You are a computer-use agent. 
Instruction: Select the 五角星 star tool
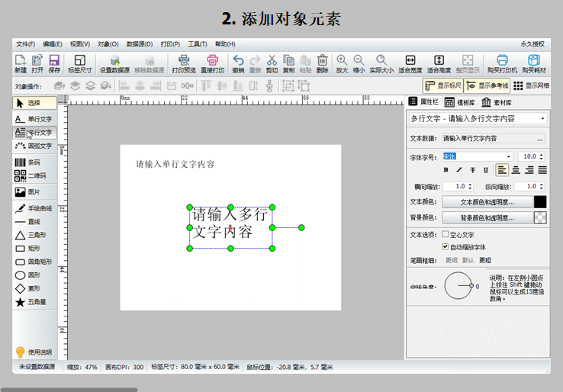(34, 302)
